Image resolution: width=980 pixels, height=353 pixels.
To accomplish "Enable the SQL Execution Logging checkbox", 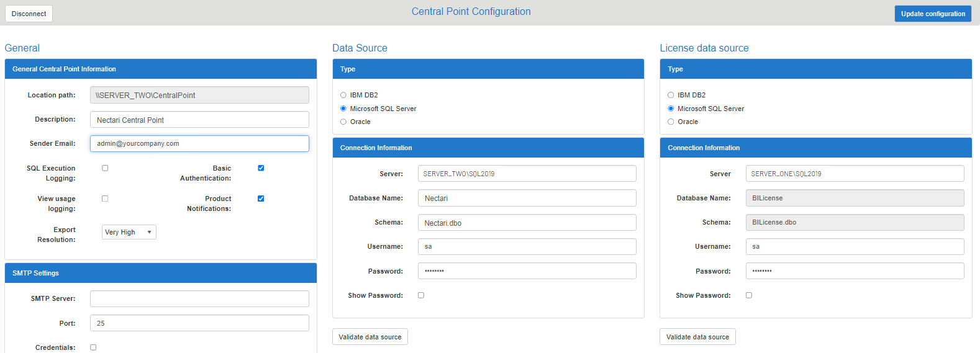I will tap(105, 168).
